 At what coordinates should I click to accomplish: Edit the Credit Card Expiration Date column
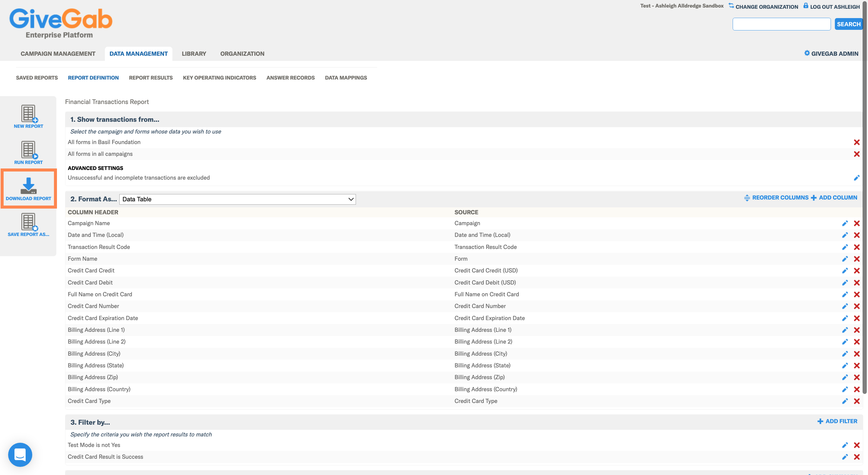tap(845, 318)
